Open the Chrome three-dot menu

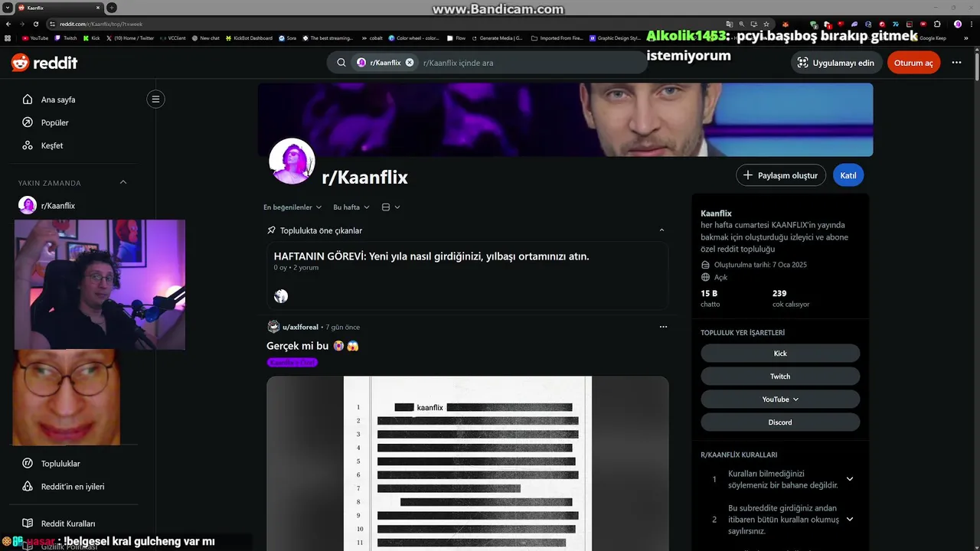[971, 24]
